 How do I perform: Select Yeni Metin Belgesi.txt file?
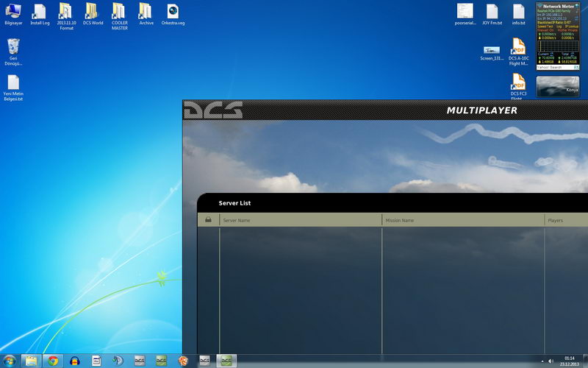pyautogui.click(x=13, y=88)
